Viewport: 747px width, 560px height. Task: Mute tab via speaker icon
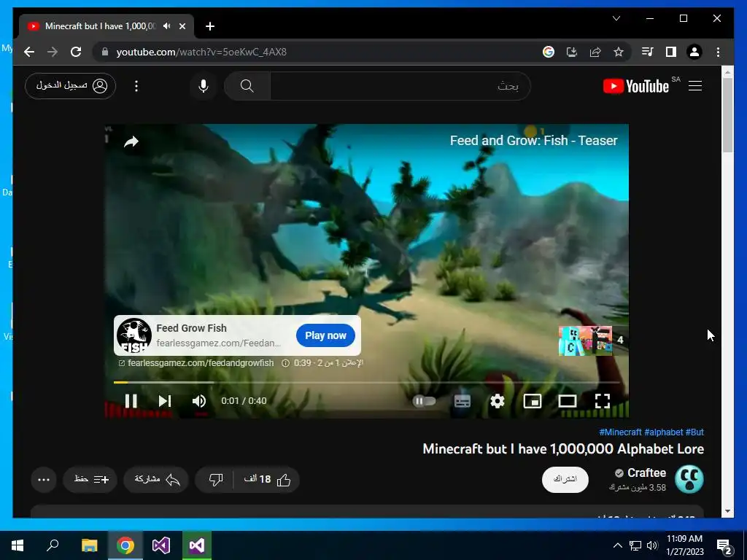pos(166,26)
